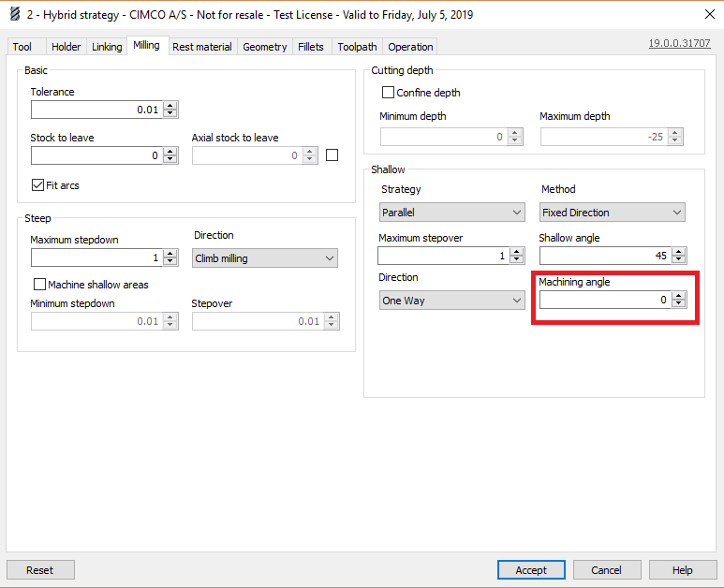Decrease Stock to leave with down arrow

pyautogui.click(x=170, y=159)
